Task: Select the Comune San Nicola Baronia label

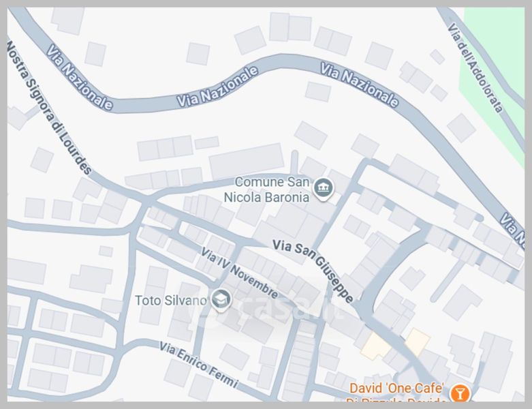Action: tap(267, 190)
